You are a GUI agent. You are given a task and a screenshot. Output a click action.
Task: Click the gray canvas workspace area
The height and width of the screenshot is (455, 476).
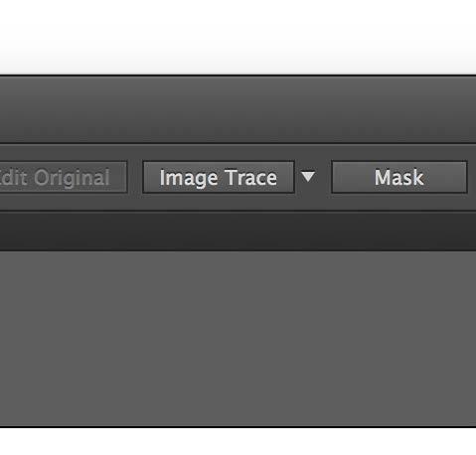point(238,339)
